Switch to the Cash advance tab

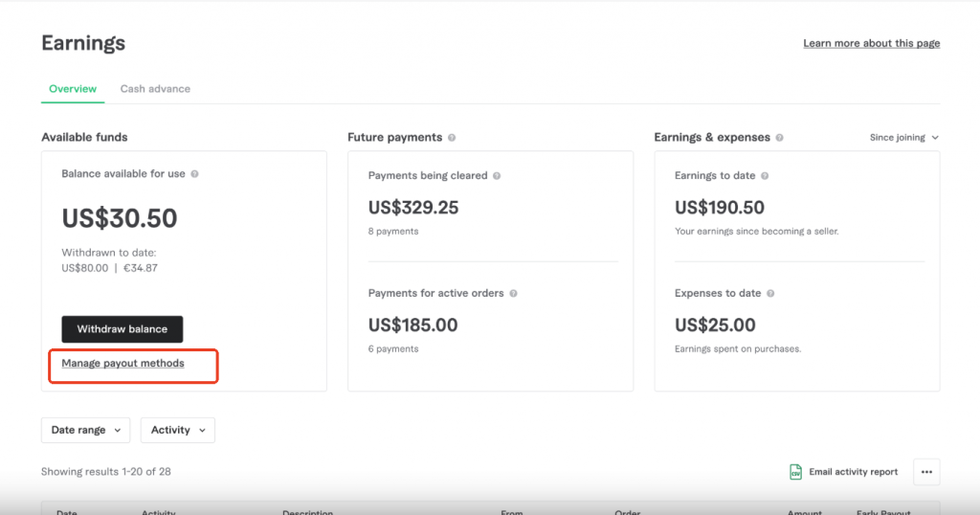[155, 89]
